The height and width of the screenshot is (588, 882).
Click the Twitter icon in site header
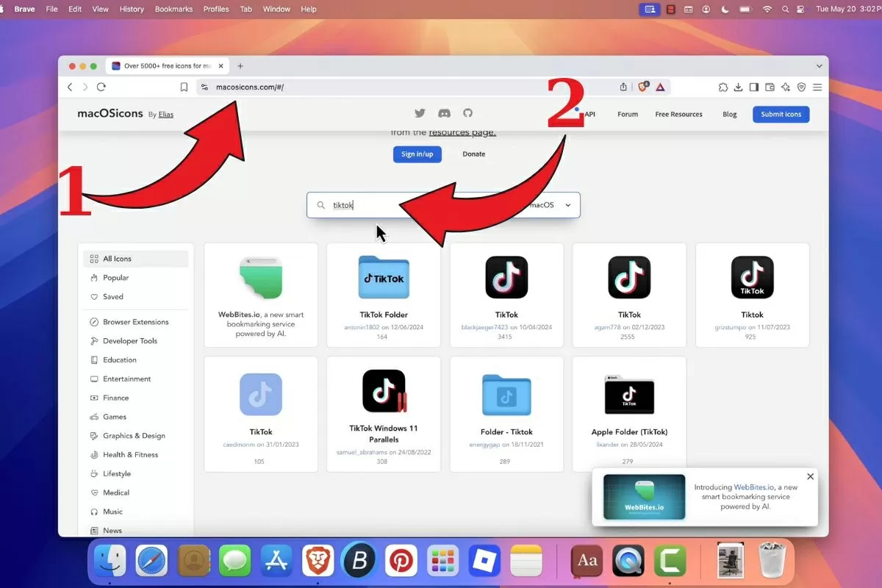(420, 114)
